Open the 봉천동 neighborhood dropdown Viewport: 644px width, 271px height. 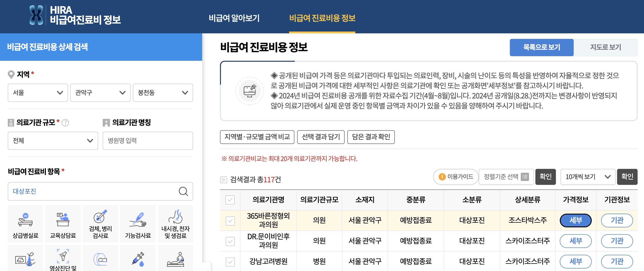click(x=162, y=93)
